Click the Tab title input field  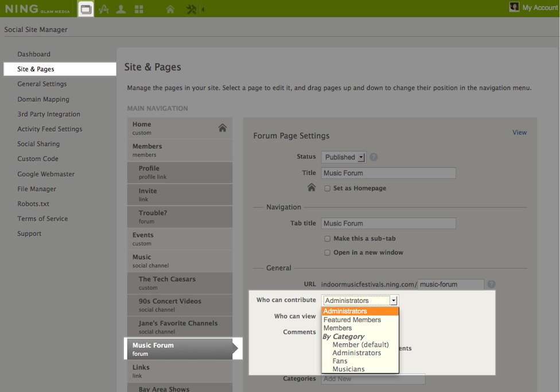coord(388,223)
